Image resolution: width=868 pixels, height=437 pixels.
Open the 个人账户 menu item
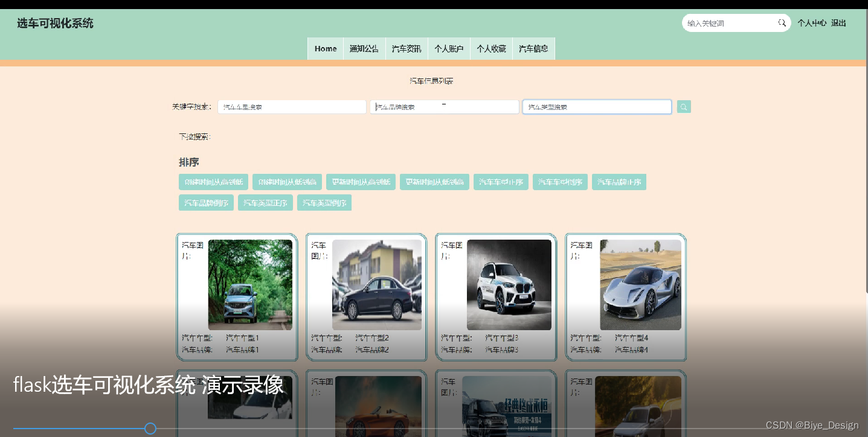coord(449,49)
